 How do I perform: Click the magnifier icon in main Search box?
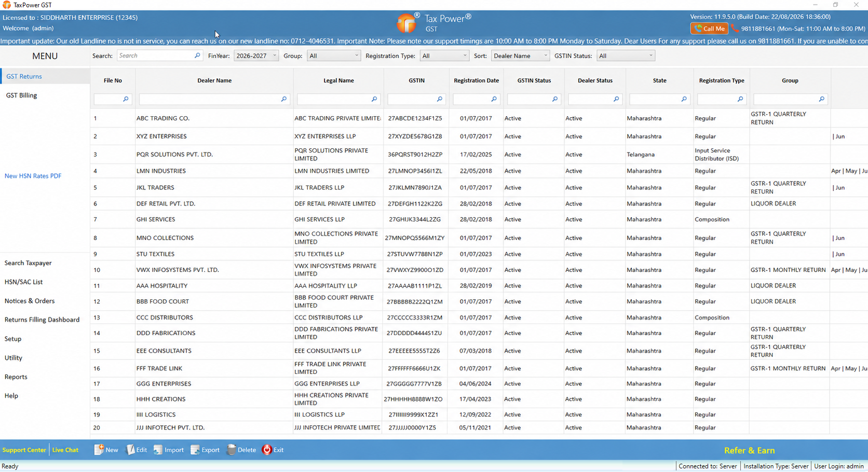pos(197,55)
